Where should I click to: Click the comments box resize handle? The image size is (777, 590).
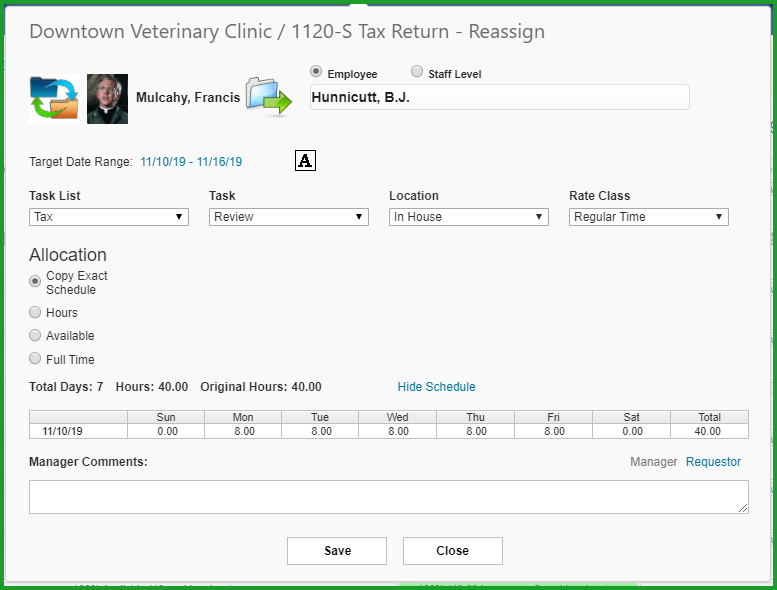click(x=743, y=508)
